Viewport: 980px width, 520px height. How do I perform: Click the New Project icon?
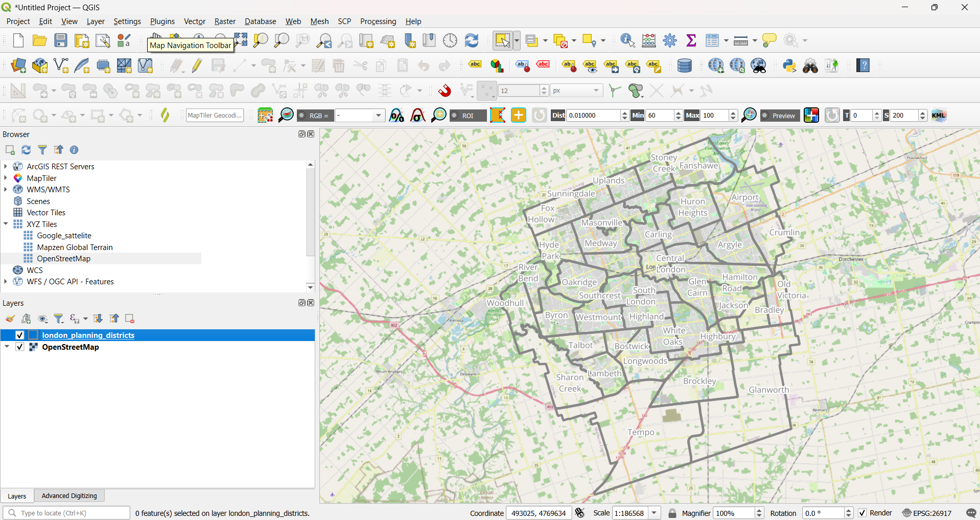coord(18,40)
